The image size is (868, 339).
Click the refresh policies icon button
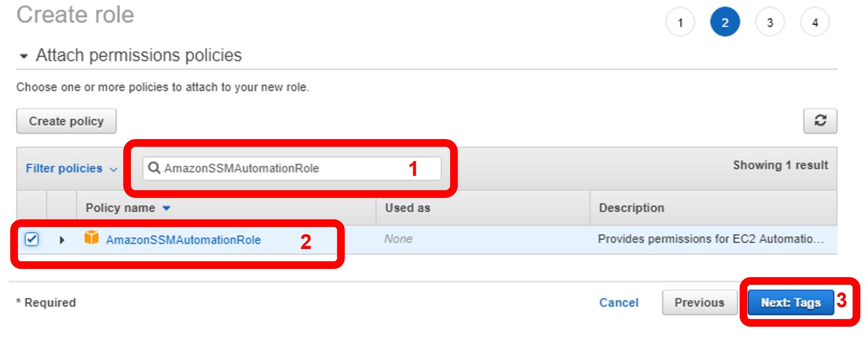coord(820,121)
